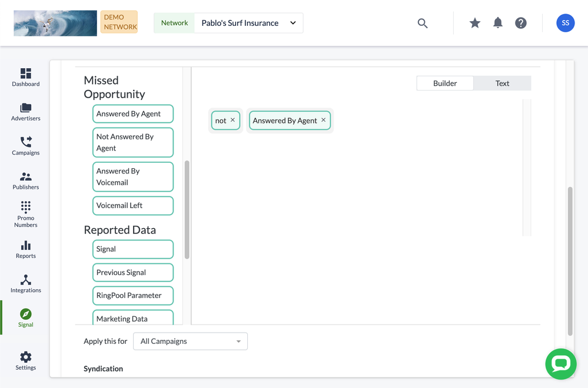
Task: Add the 'RingPool Parameter' option
Action: coord(133,296)
